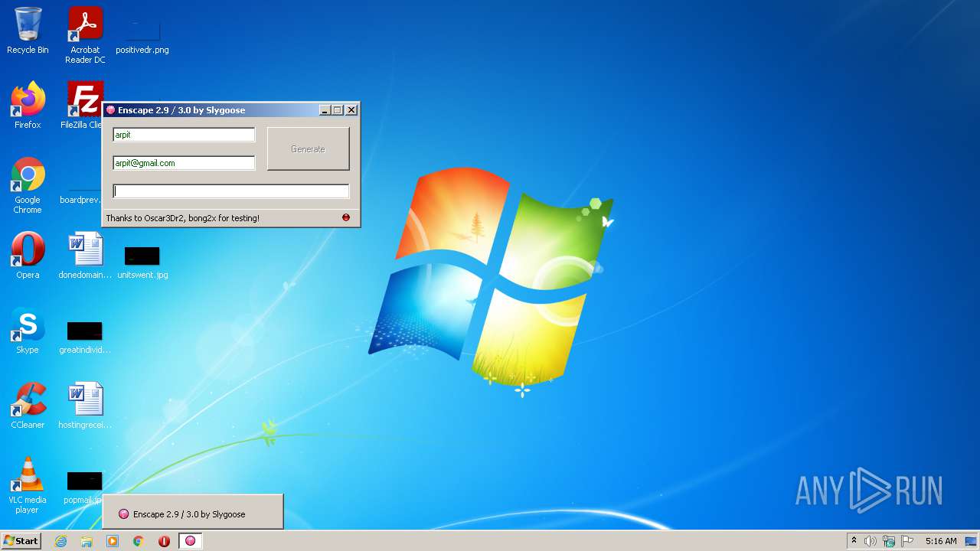Viewport: 980px width, 551px height.
Task: Open the network tray icon
Action: tap(889, 541)
